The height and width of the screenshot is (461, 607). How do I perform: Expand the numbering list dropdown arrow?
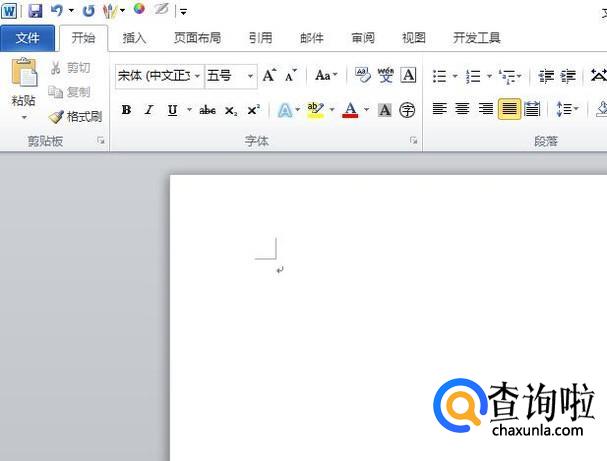(489, 76)
